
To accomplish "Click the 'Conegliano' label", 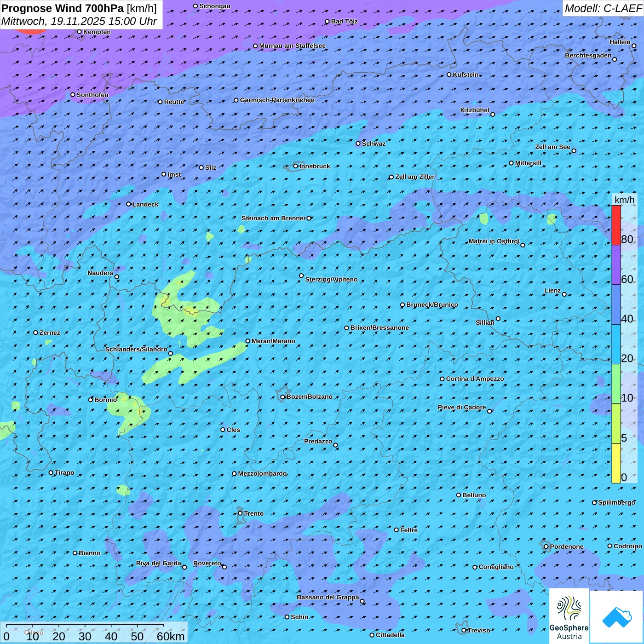I will pos(496,567).
